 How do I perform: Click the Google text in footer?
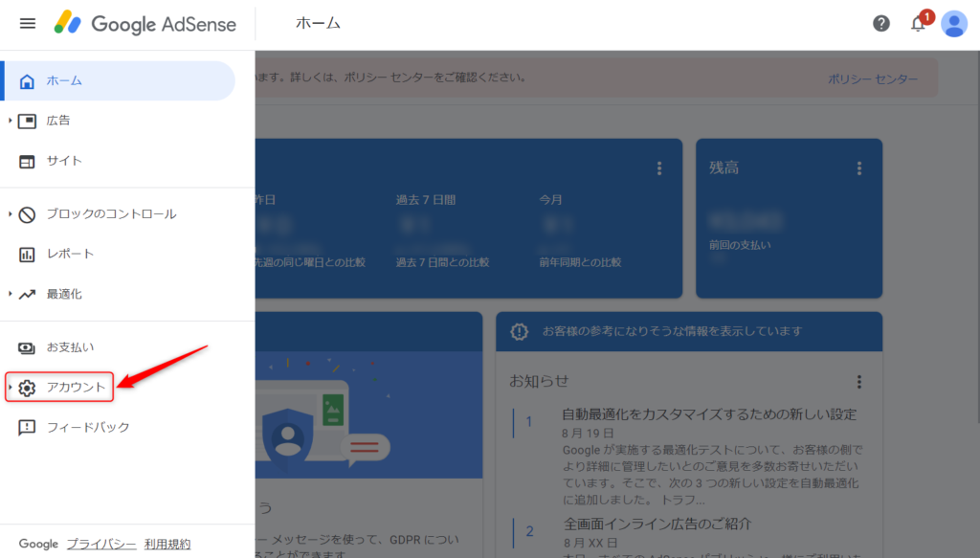[x=38, y=544]
